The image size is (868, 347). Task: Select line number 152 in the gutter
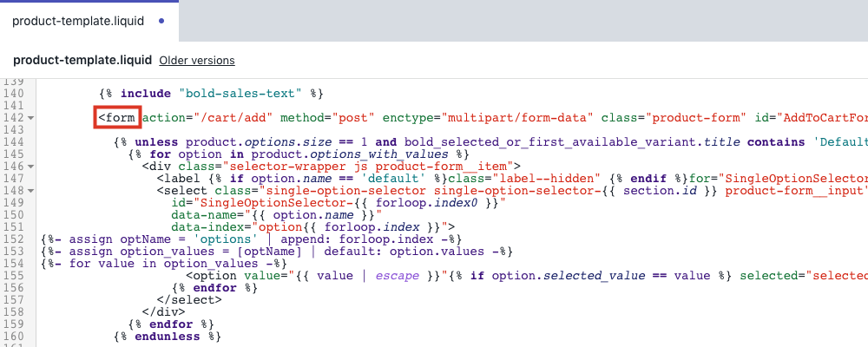(13, 239)
